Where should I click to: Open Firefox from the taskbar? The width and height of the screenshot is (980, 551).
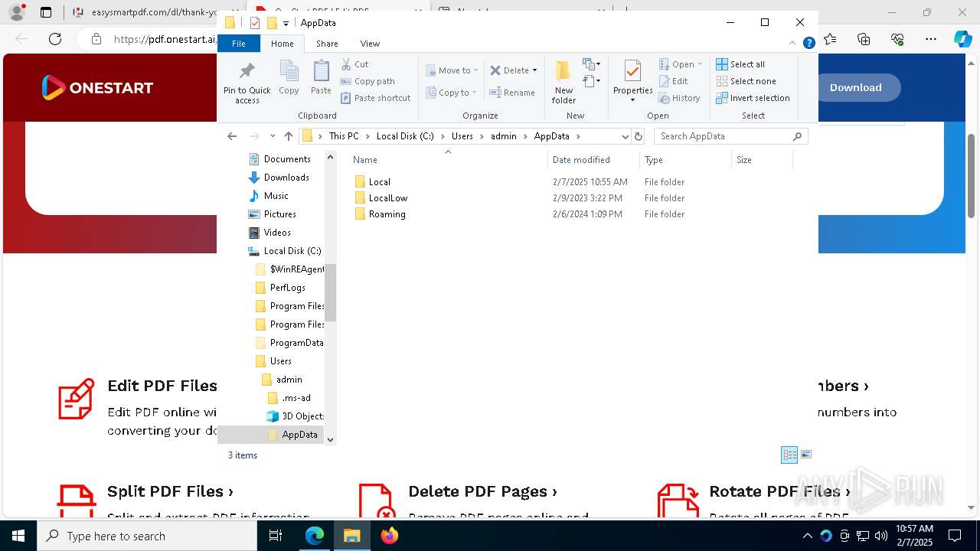coord(389,536)
